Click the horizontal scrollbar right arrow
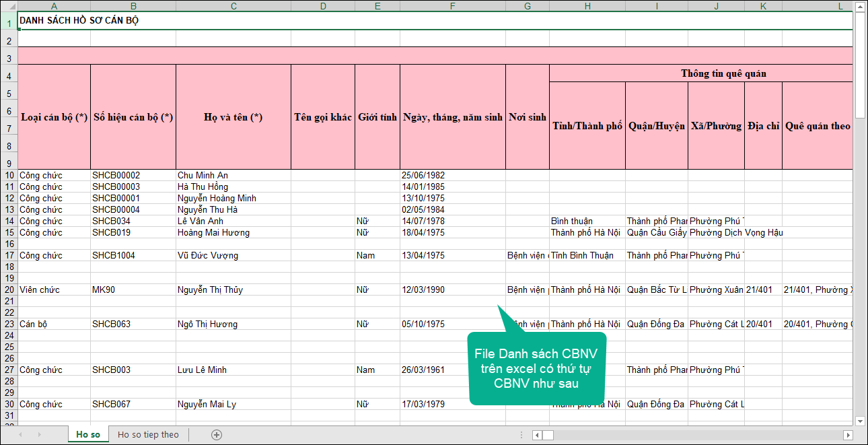Viewport: 868px width, 445px height. (846, 435)
